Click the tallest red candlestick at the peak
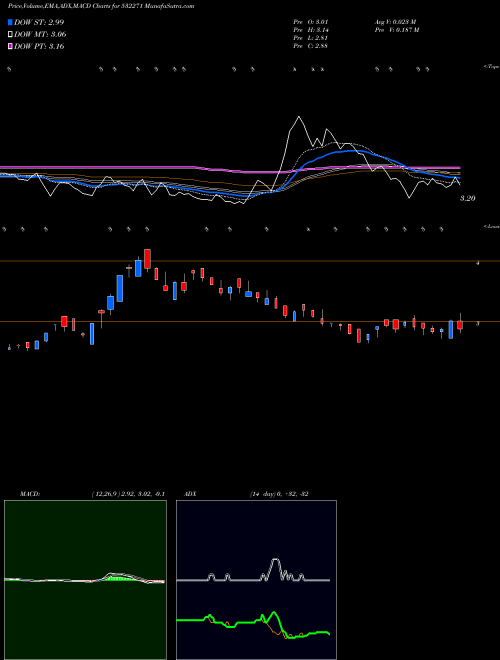500x660 pixels. tap(147, 259)
